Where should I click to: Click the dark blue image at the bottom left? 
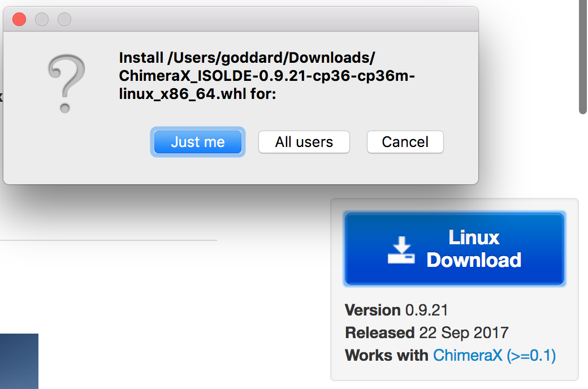pyautogui.click(x=19, y=361)
